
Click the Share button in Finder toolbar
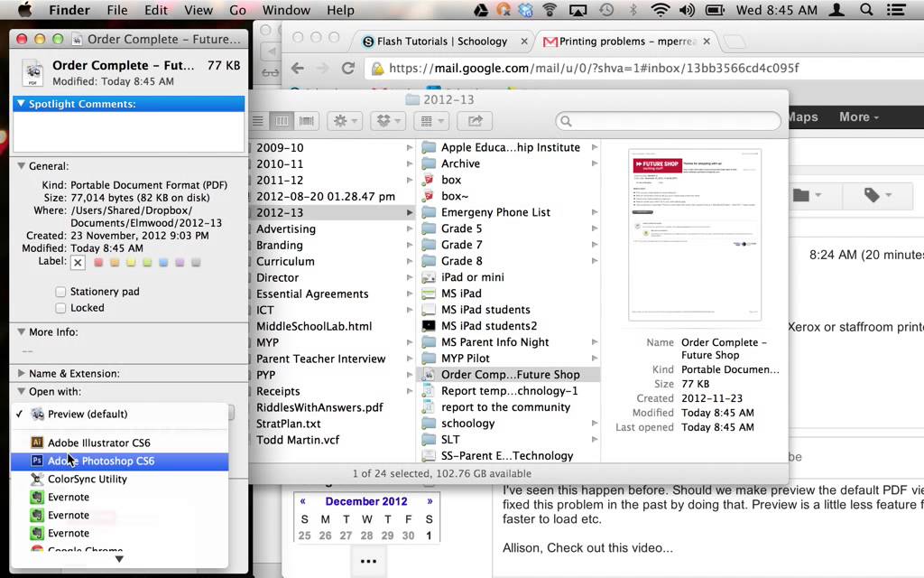tap(475, 121)
